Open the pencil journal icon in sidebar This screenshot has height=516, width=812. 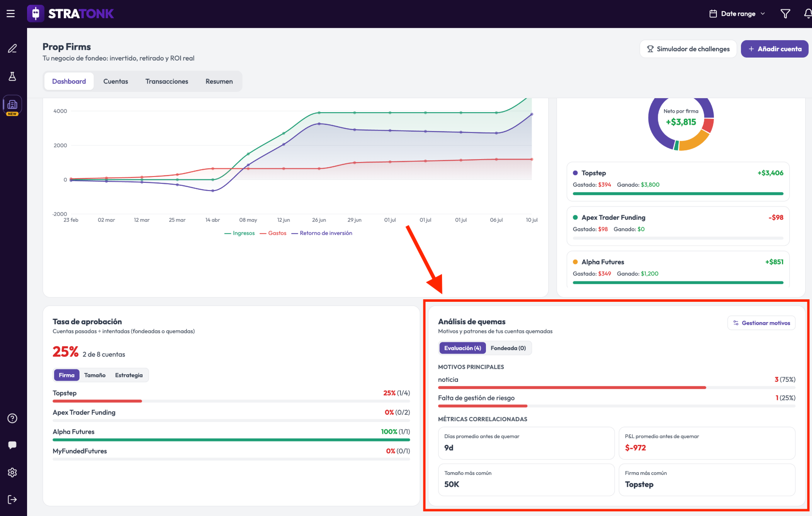pos(12,49)
